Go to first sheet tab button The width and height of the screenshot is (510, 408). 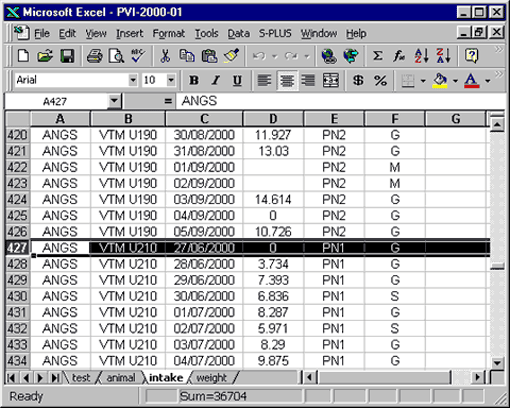click(x=11, y=378)
